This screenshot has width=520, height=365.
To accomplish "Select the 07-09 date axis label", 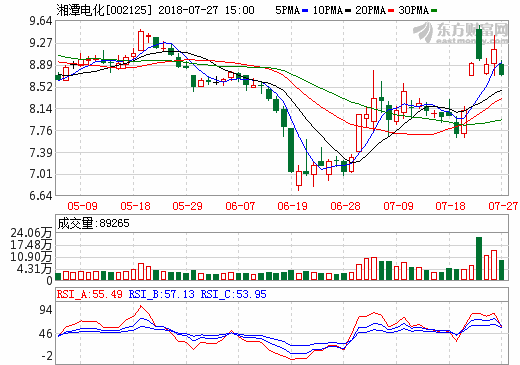I will point(398,206).
